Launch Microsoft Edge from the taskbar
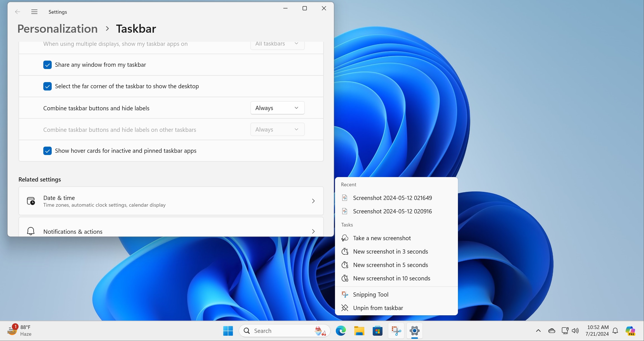 (x=340, y=331)
